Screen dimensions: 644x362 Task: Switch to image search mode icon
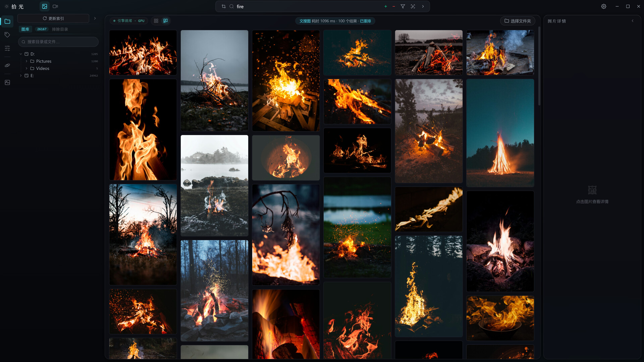coord(45,6)
